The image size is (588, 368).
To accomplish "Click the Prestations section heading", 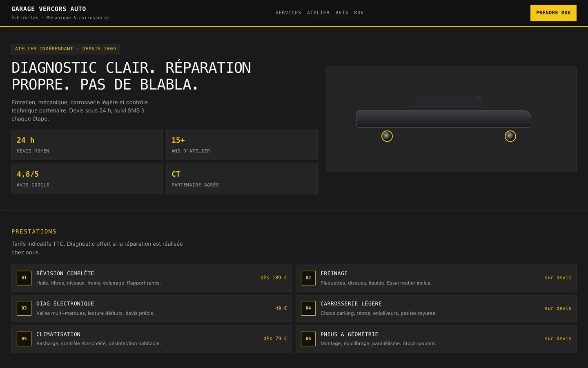I will pos(34,231).
